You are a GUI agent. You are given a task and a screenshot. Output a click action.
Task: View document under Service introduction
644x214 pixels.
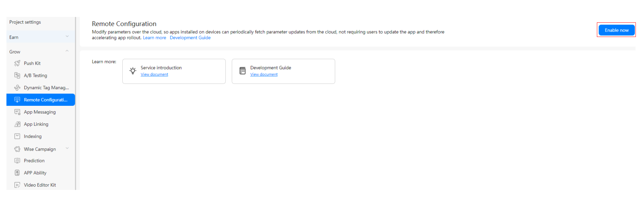[154, 74]
